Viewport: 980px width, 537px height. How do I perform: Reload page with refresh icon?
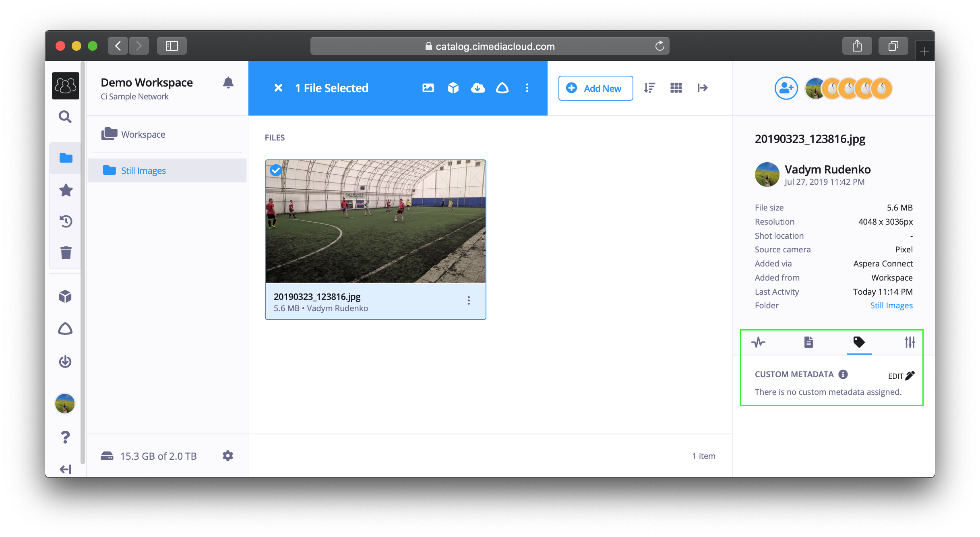coord(660,46)
